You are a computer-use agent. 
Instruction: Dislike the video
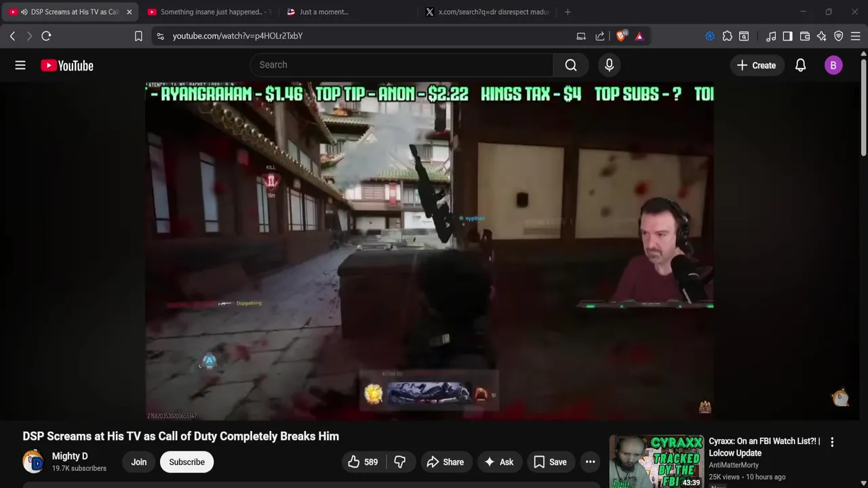(400, 462)
